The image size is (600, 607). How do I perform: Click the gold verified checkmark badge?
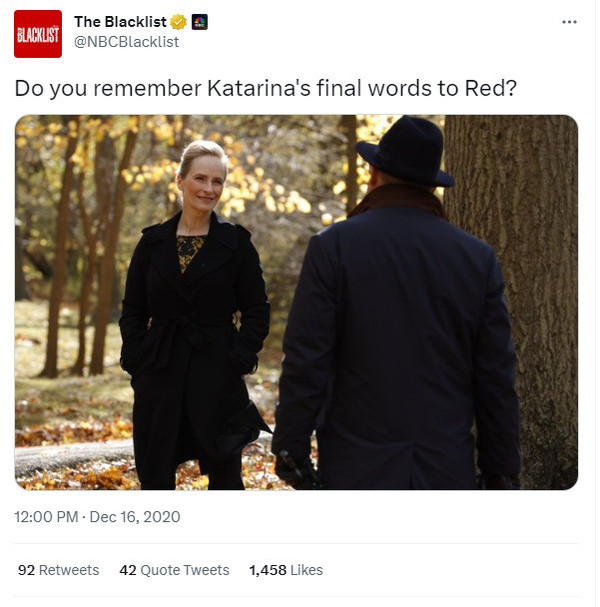pyautogui.click(x=178, y=22)
